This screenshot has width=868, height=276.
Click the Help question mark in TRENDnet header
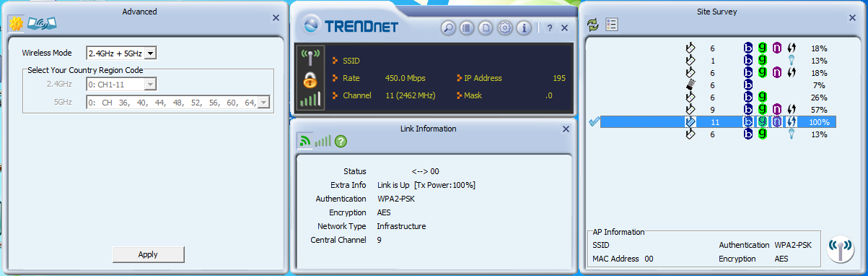[550, 28]
